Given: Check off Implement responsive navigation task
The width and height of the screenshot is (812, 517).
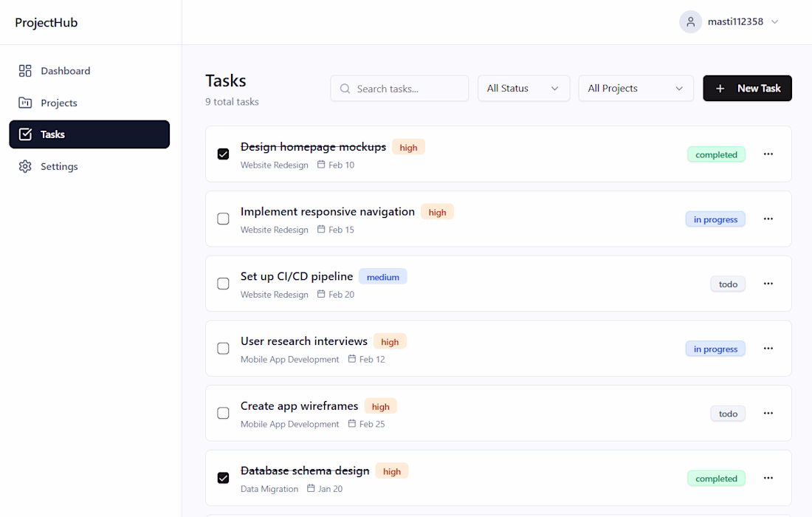Looking at the screenshot, I should tap(223, 219).
